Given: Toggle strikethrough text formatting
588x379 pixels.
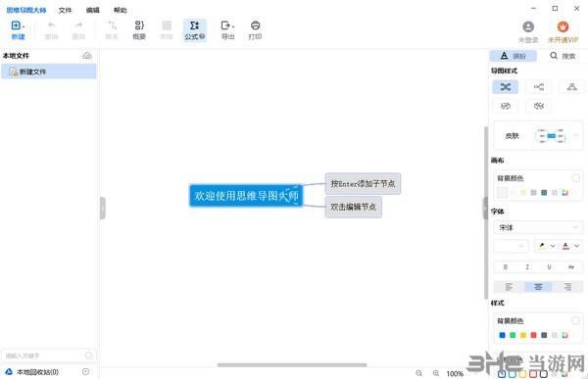Looking at the screenshot, I should pos(570,267).
